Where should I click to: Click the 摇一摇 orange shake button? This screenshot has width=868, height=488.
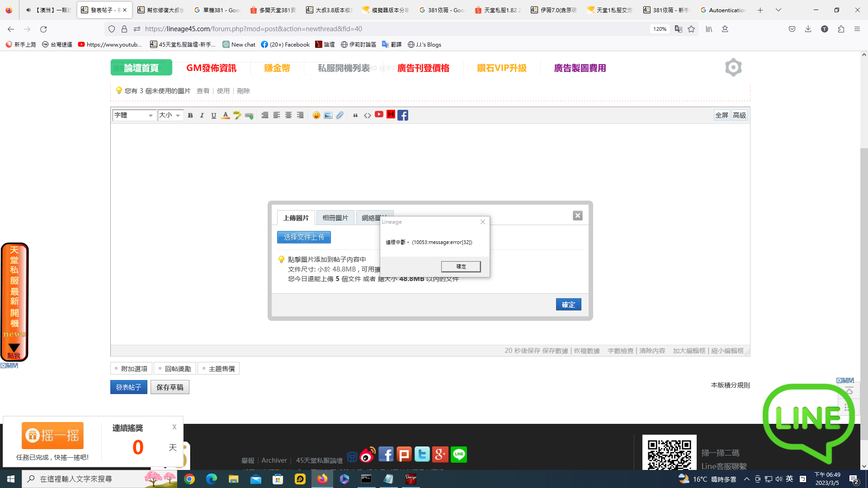point(52,436)
